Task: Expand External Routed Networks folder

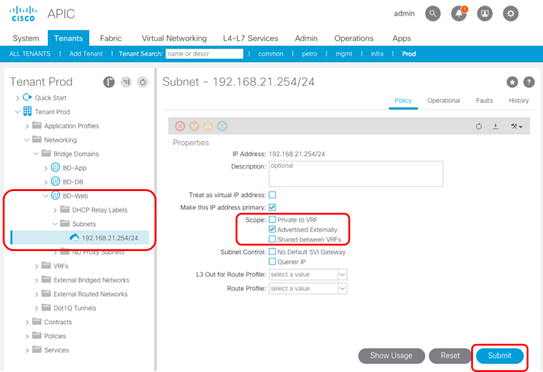Action: (36, 294)
